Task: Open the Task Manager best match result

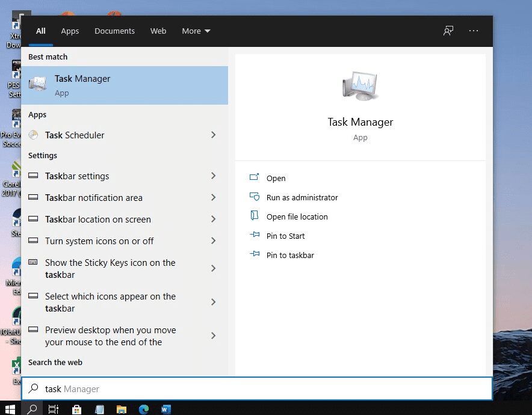Action: tap(125, 85)
